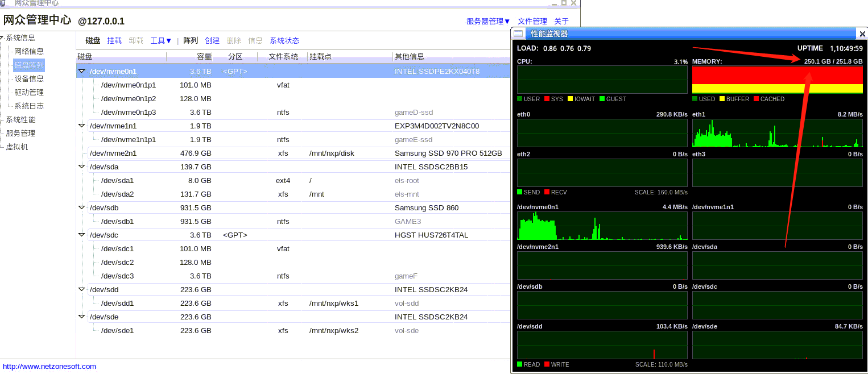Select 网络信息 in the sidebar tree
The image size is (868, 374).
(x=29, y=52)
